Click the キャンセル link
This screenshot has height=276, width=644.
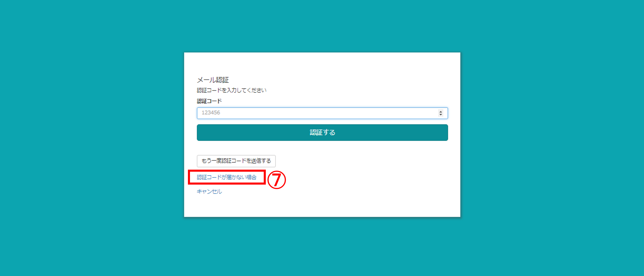click(209, 191)
